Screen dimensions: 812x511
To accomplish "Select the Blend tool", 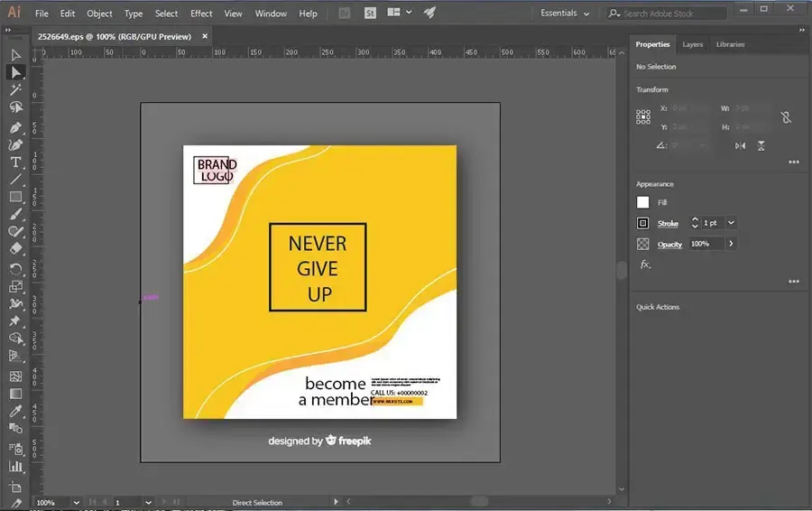I will [x=15, y=429].
